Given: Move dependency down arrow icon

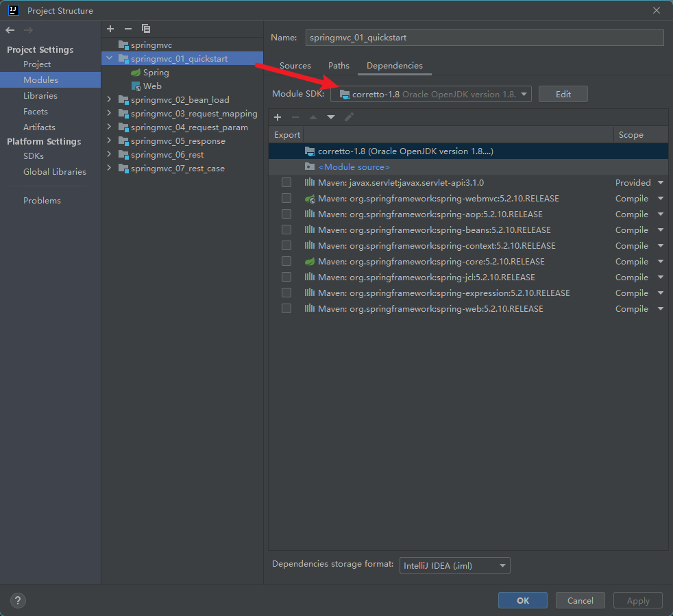Looking at the screenshot, I should click(x=331, y=117).
